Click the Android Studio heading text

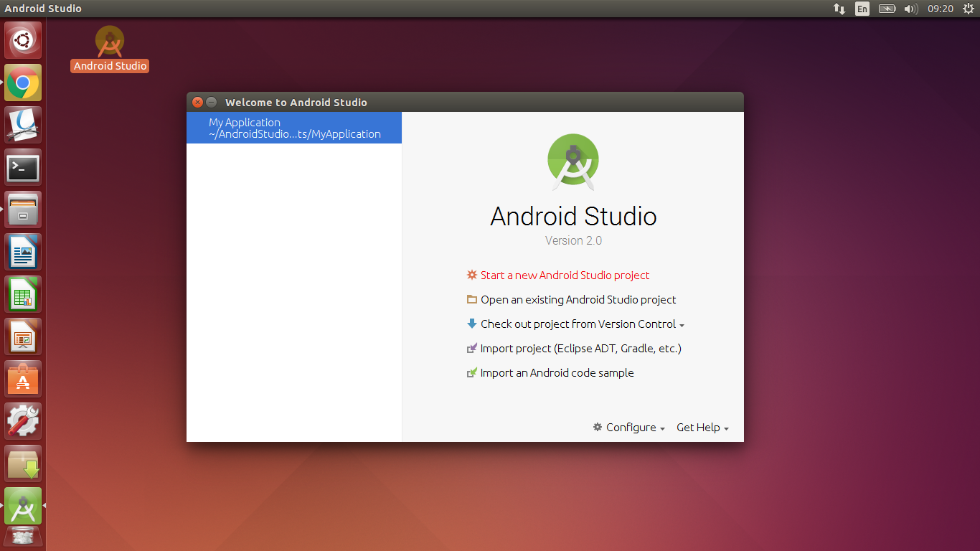tap(573, 216)
